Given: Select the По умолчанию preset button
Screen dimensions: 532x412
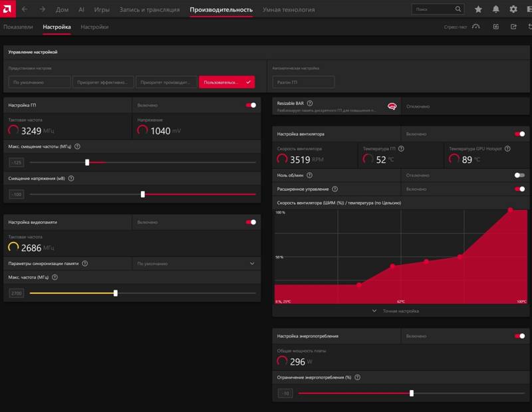Looking at the screenshot, I should tap(39, 82).
